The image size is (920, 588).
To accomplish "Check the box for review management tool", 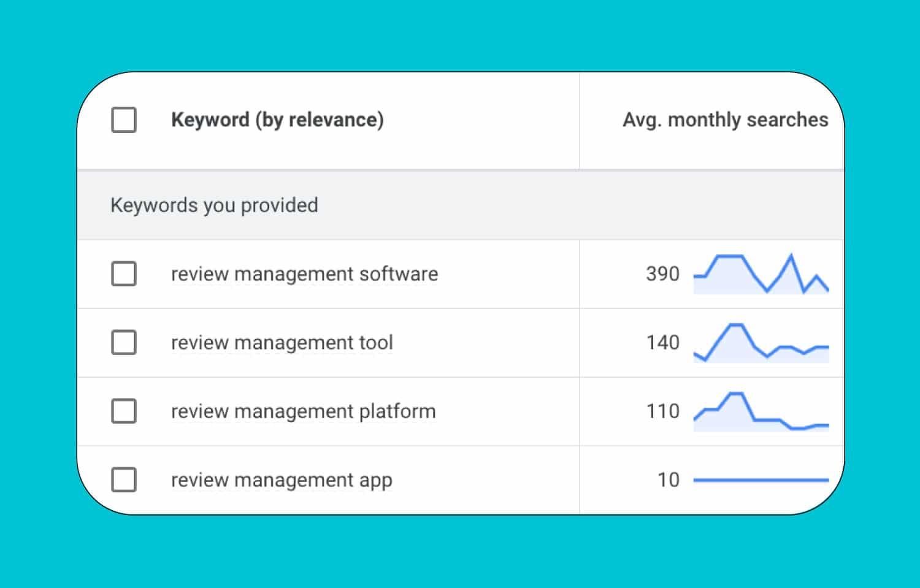I will [124, 342].
